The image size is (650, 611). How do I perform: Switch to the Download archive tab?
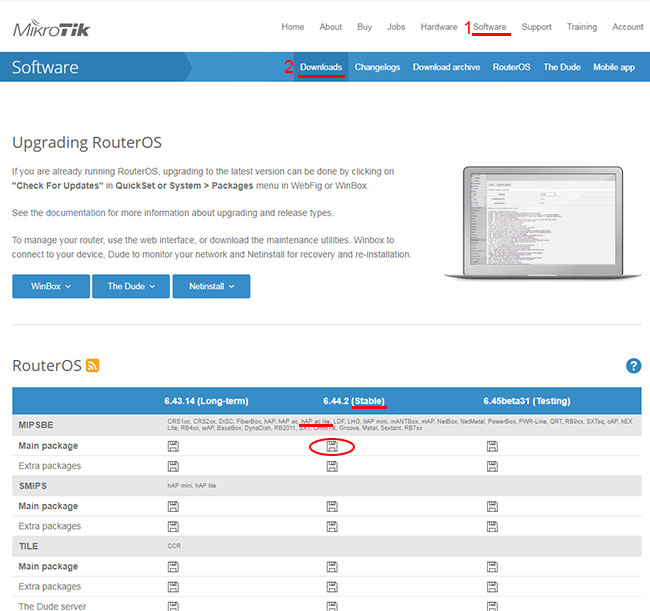(446, 67)
